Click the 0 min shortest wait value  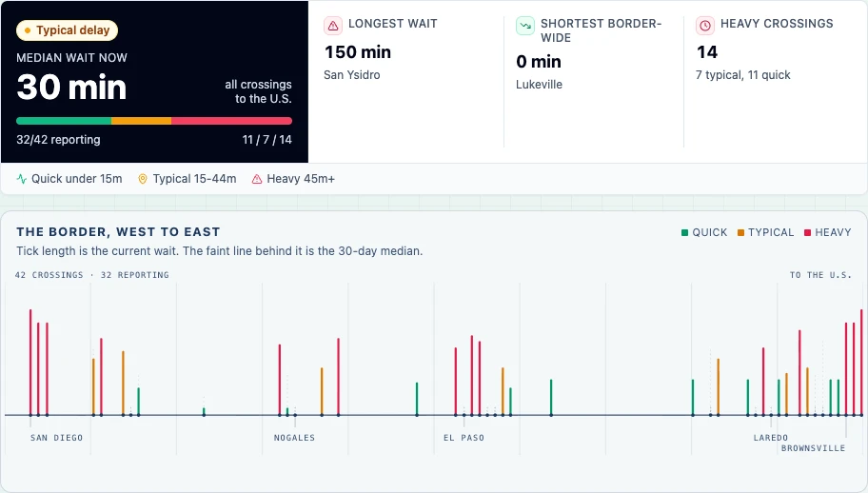pos(539,62)
